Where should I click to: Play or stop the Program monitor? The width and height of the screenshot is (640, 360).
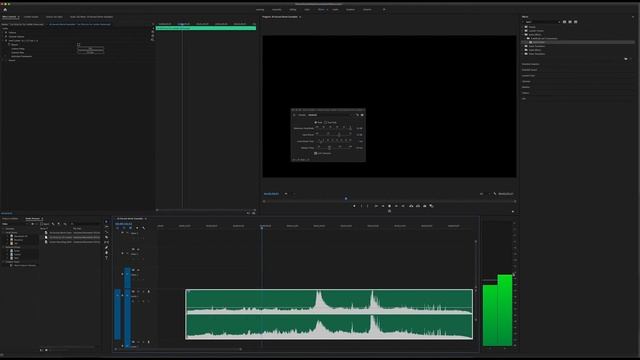pyautogui.click(x=389, y=206)
